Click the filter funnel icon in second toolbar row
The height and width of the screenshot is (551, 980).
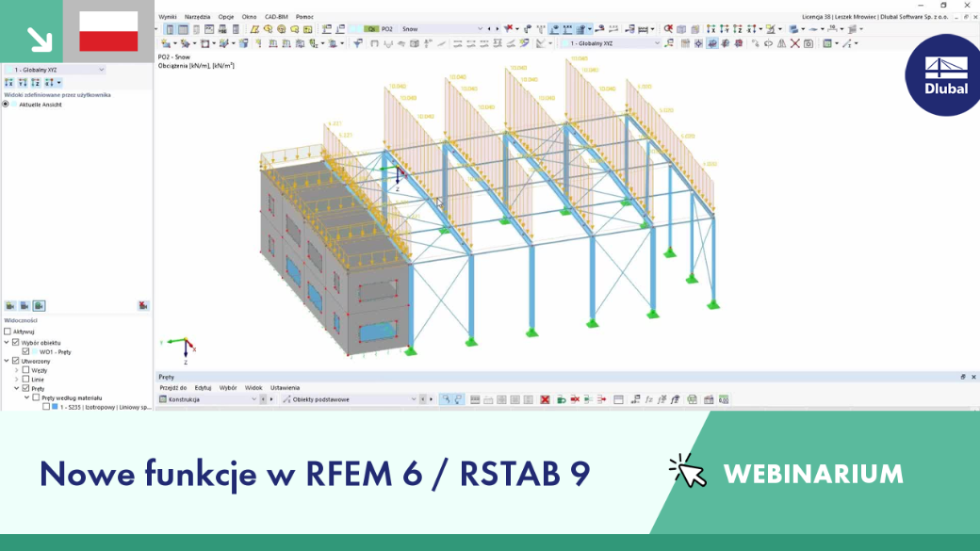click(x=357, y=43)
